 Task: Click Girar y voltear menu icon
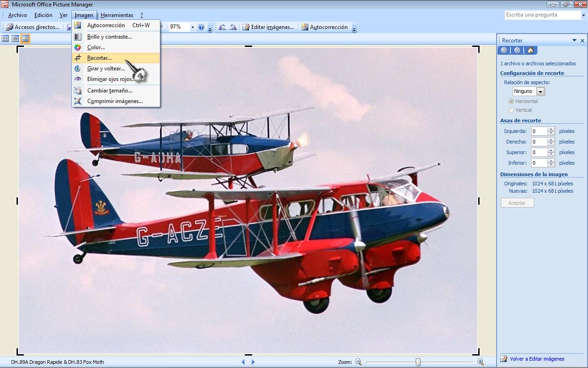pyautogui.click(x=78, y=69)
